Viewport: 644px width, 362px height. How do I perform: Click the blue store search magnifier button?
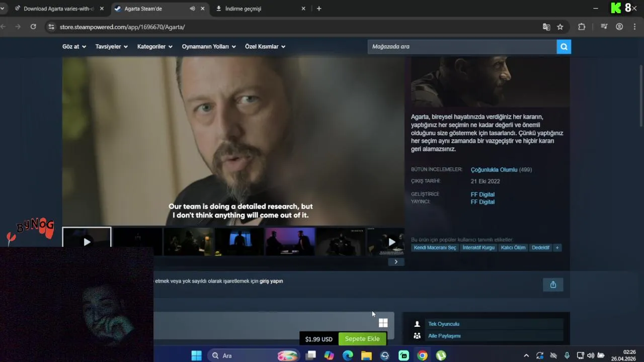(x=564, y=47)
